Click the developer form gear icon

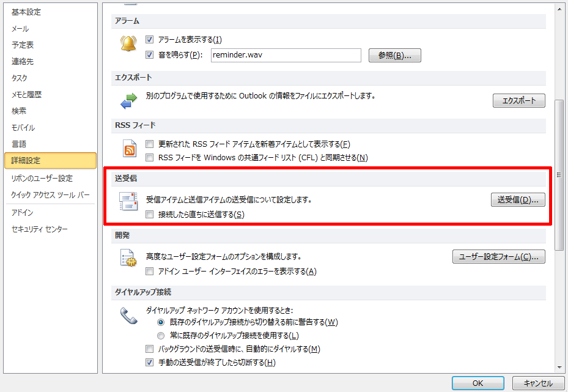coord(128,258)
